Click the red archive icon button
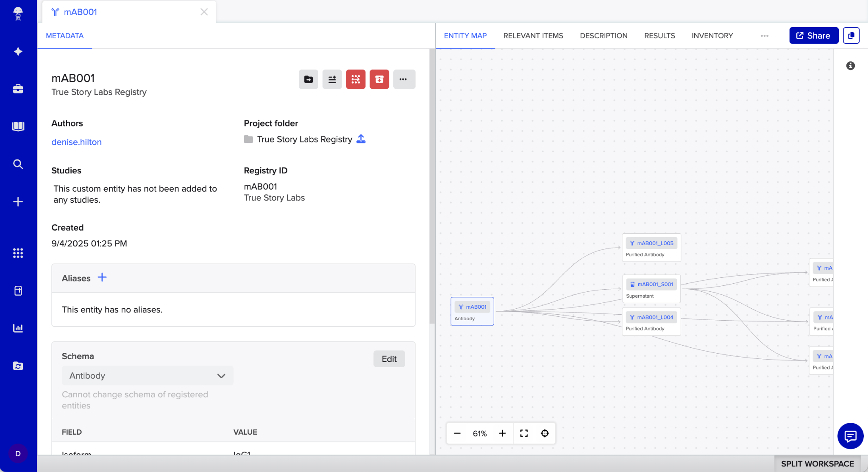Screen dimensions: 868x472 click(x=379, y=79)
